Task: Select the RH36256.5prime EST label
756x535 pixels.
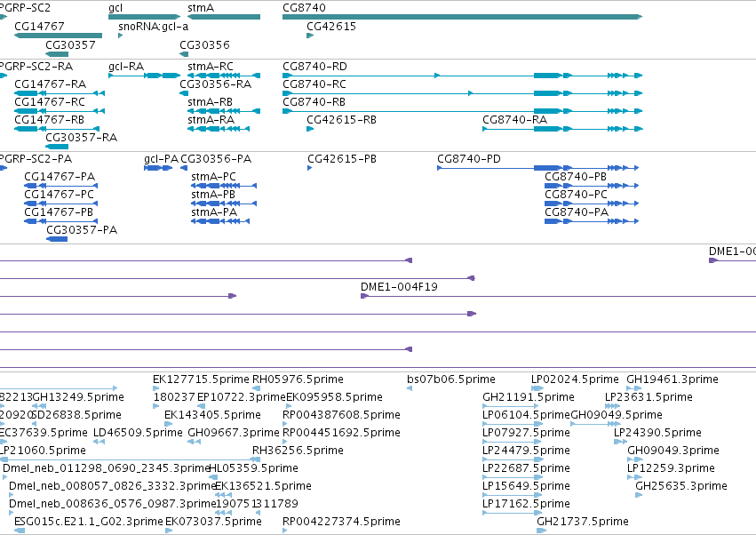Action: (x=298, y=451)
